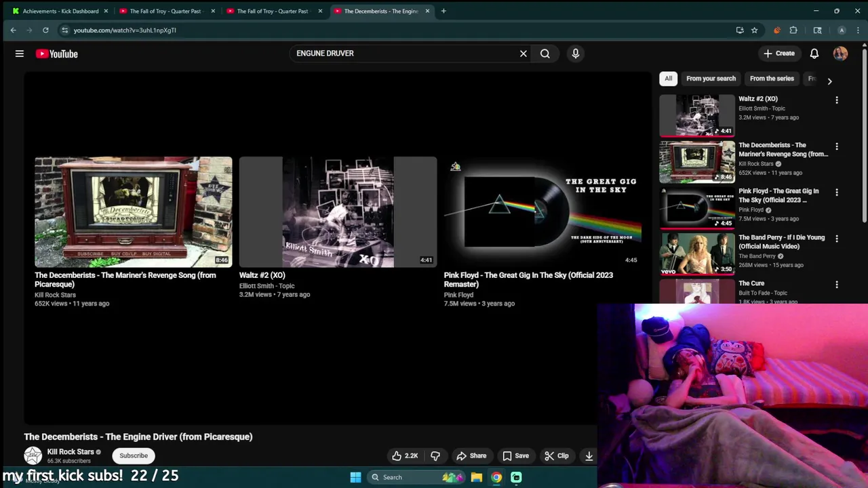The image size is (868, 488).
Task: Open the green Kick app in taskbar
Action: click(x=516, y=477)
